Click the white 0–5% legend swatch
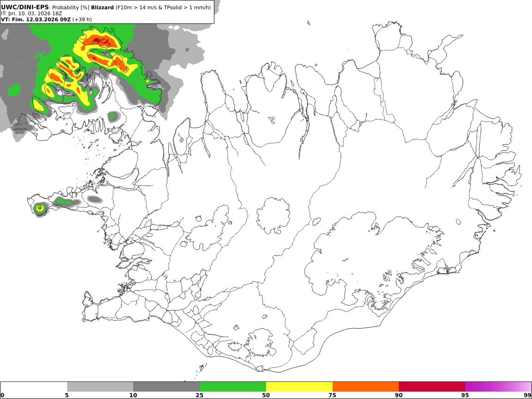The image size is (532, 399). point(34,387)
